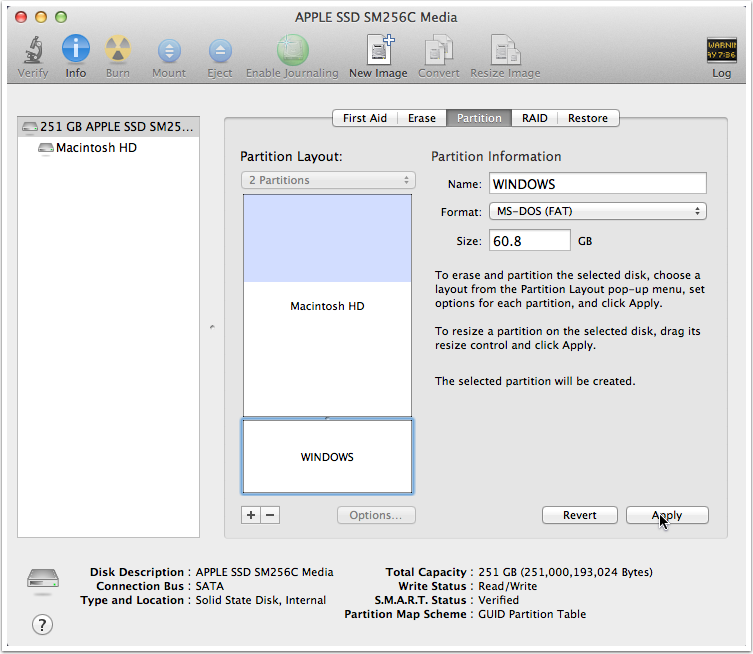
Task: Click the green zoom window button
Action: pyautogui.click(x=61, y=17)
